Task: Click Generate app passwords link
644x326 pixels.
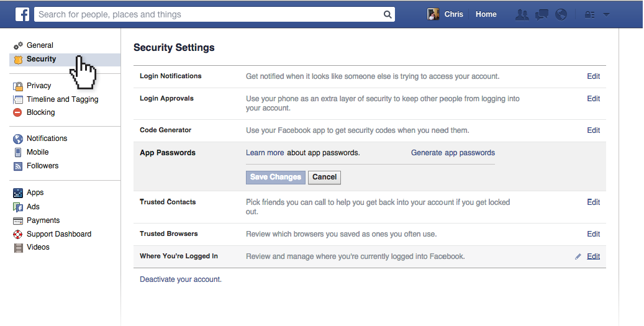Action: coord(453,153)
